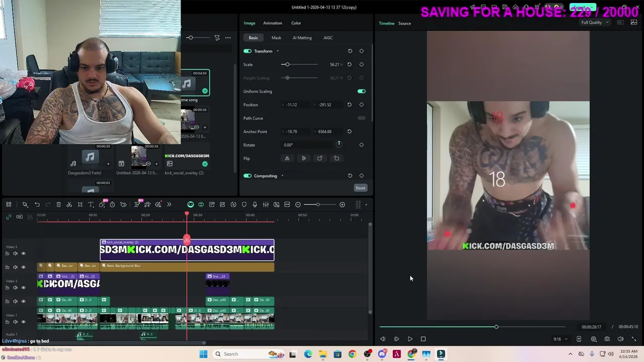Take a snapshot with camera icon
644x362 pixels.
tap(607, 339)
